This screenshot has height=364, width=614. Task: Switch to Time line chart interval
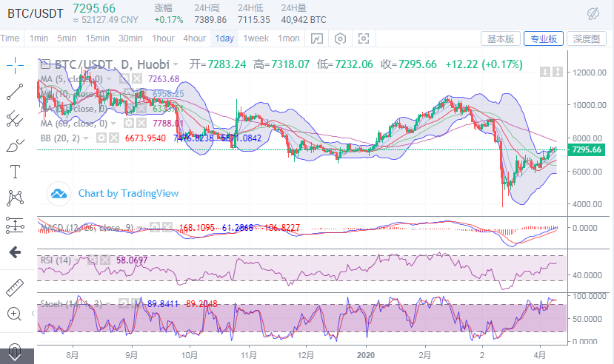(x=10, y=38)
